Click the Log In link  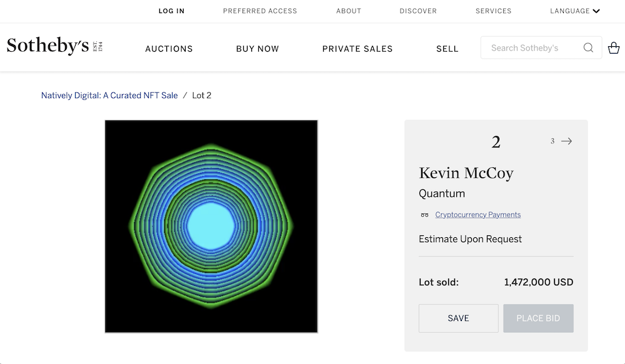click(171, 11)
